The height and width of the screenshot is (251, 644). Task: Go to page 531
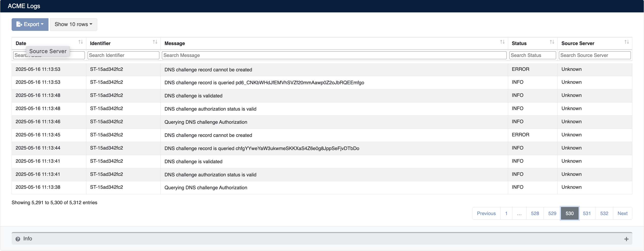click(587, 213)
